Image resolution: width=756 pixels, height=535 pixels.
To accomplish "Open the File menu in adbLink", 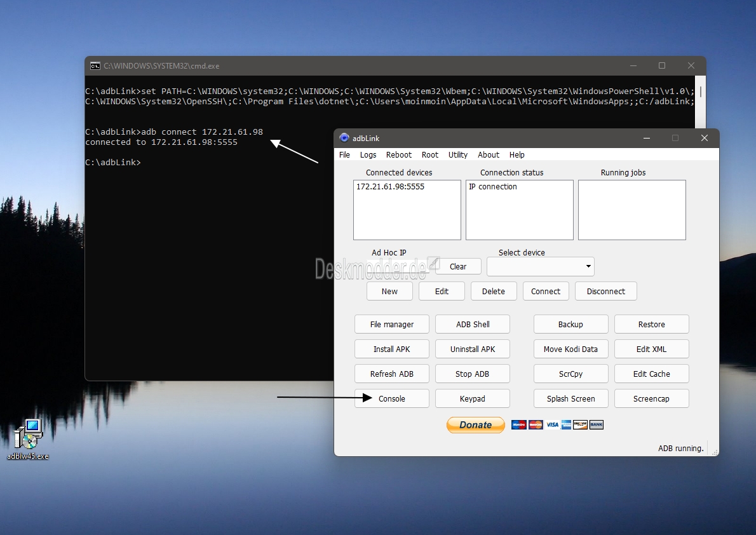I will tap(344, 155).
